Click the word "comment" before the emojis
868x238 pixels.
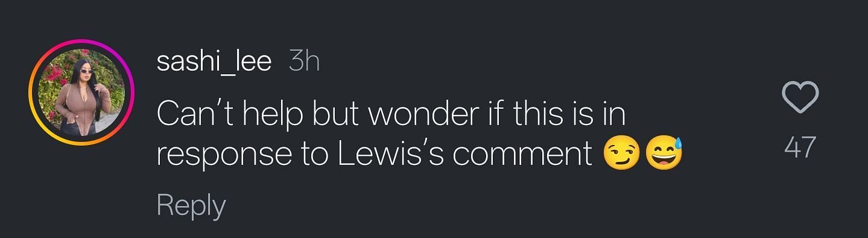[x=523, y=156]
